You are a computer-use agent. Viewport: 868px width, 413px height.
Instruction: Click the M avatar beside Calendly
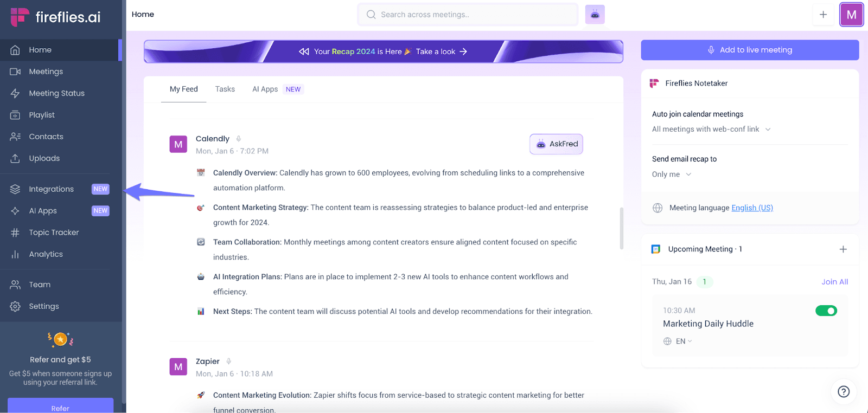(178, 144)
